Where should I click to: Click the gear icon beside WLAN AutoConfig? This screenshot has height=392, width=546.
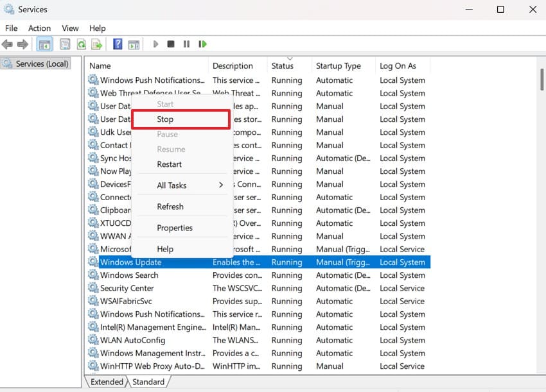93,339
